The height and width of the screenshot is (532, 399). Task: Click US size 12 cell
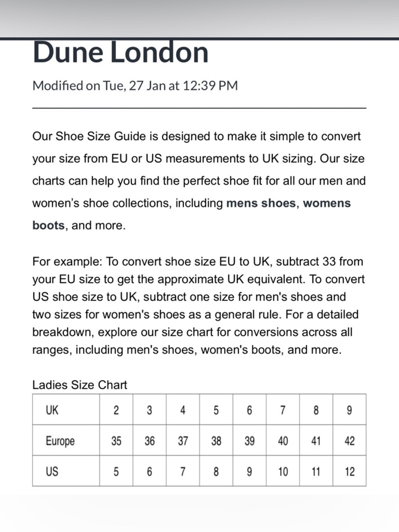click(350, 471)
